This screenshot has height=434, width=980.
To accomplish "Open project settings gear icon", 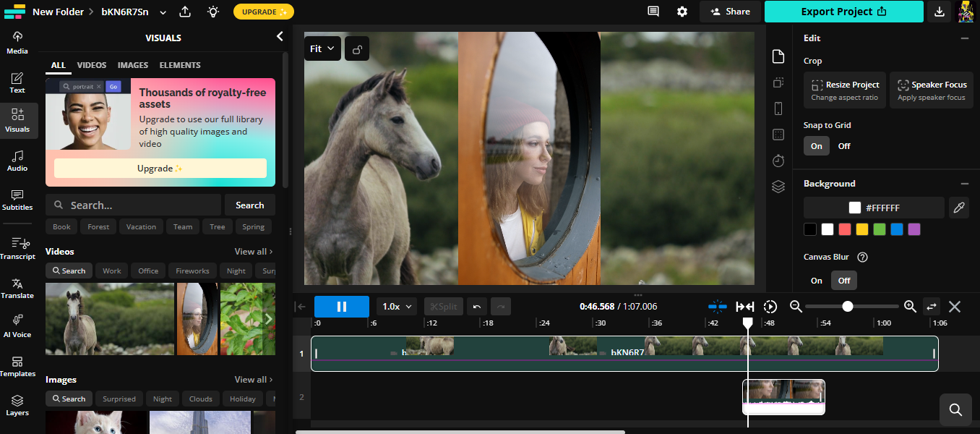I will point(682,12).
